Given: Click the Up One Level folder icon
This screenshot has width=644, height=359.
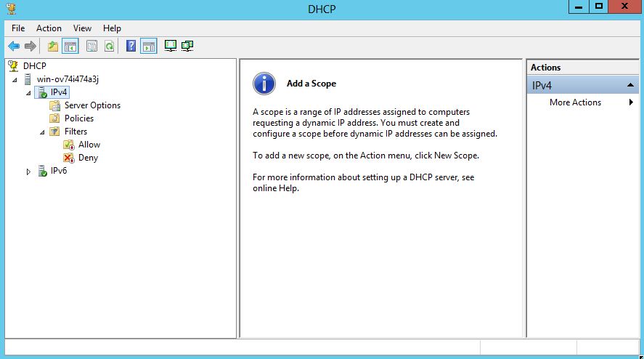Looking at the screenshot, I should 53,47.
